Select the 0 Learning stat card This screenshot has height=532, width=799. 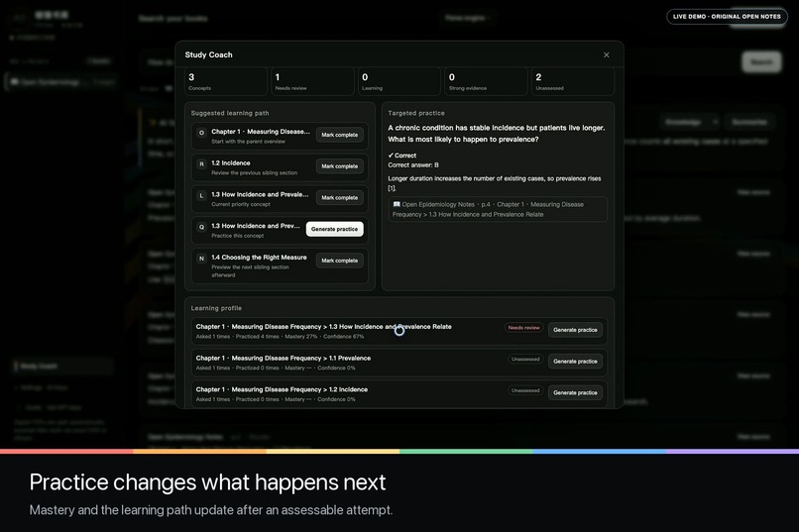tap(399, 81)
